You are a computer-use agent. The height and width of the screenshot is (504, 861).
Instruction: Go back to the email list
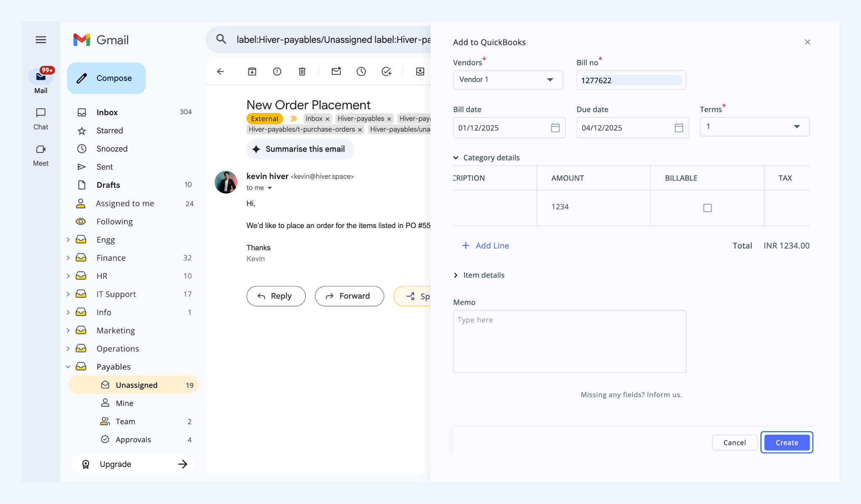(x=220, y=71)
